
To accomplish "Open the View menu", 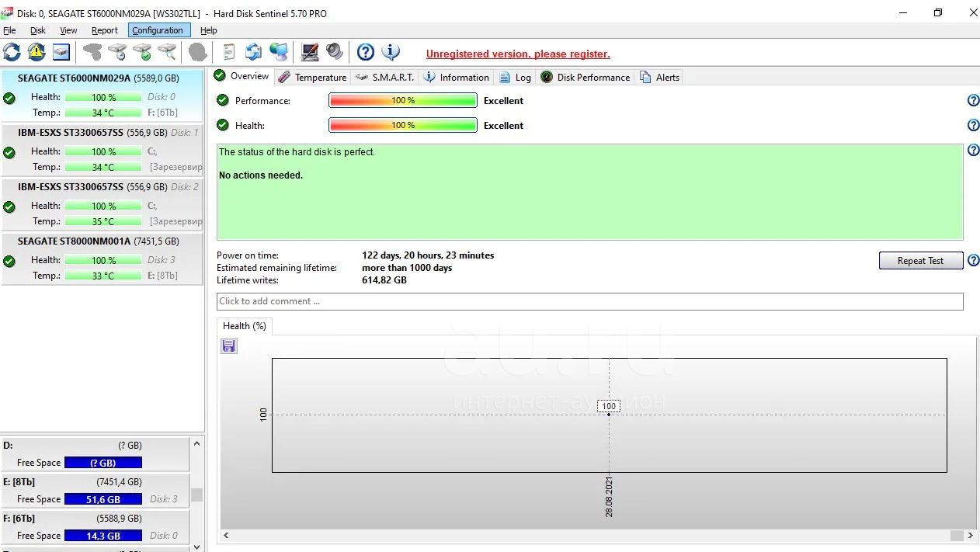I will click(x=68, y=30).
